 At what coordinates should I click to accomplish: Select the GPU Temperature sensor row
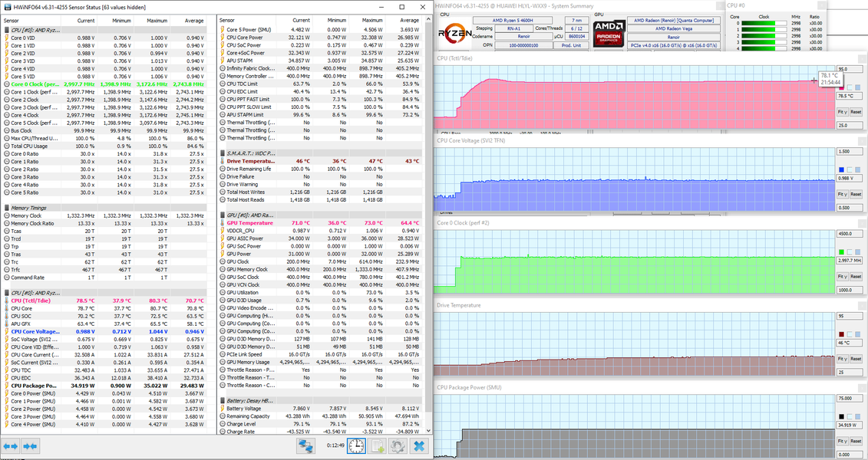[x=321, y=223]
